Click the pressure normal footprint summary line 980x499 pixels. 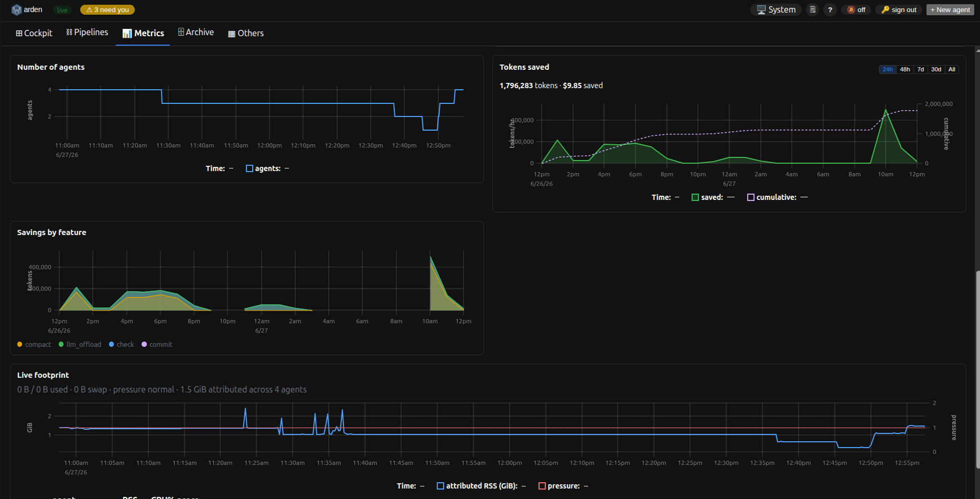(x=162, y=389)
